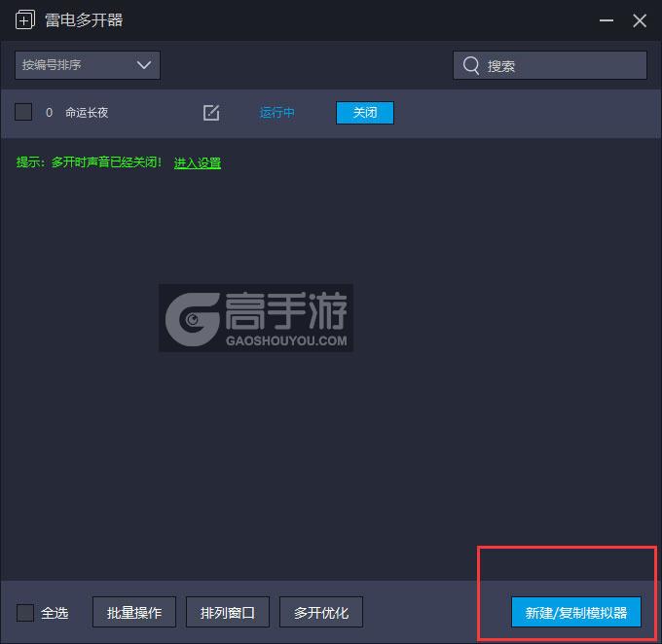Open the 进入设置 link

198,162
